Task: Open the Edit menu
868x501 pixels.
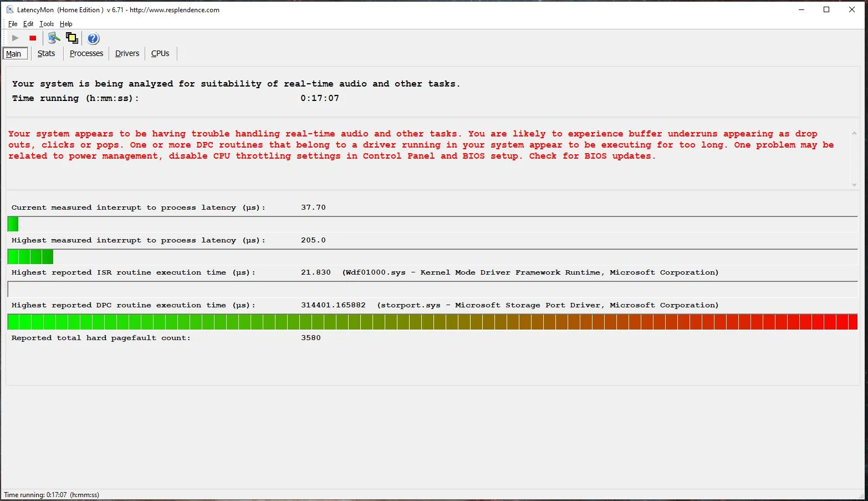Action: click(x=28, y=24)
